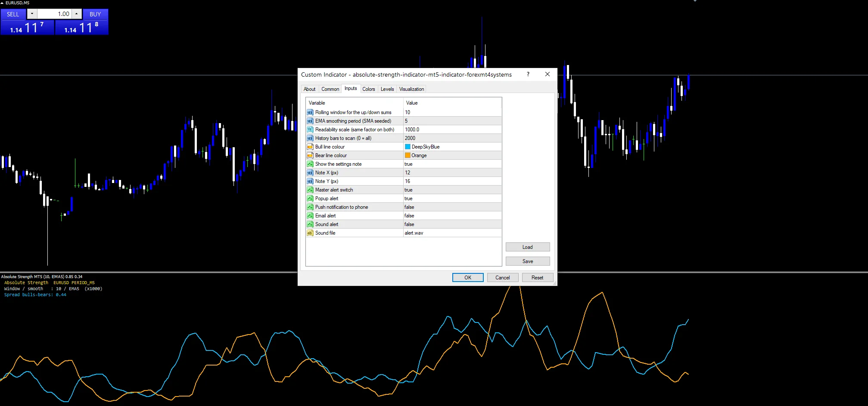Viewport: 868px width, 406px height.
Task: Click the Sound alert row icon
Action: [x=310, y=224]
